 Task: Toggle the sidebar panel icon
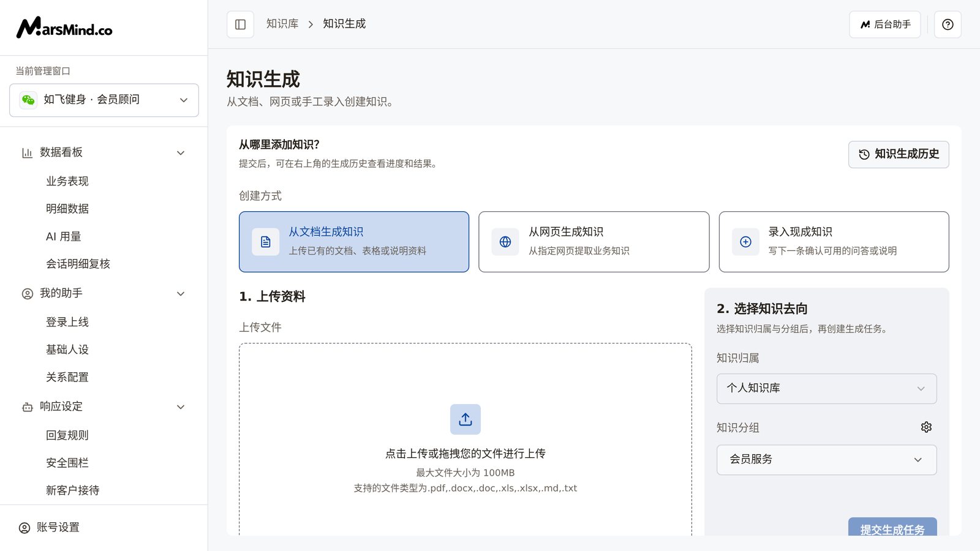point(240,24)
